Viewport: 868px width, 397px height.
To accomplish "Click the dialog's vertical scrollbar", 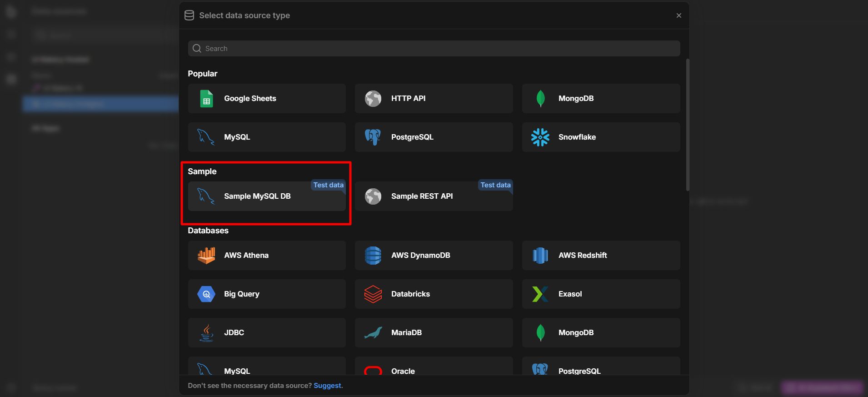I will click(x=688, y=125).
